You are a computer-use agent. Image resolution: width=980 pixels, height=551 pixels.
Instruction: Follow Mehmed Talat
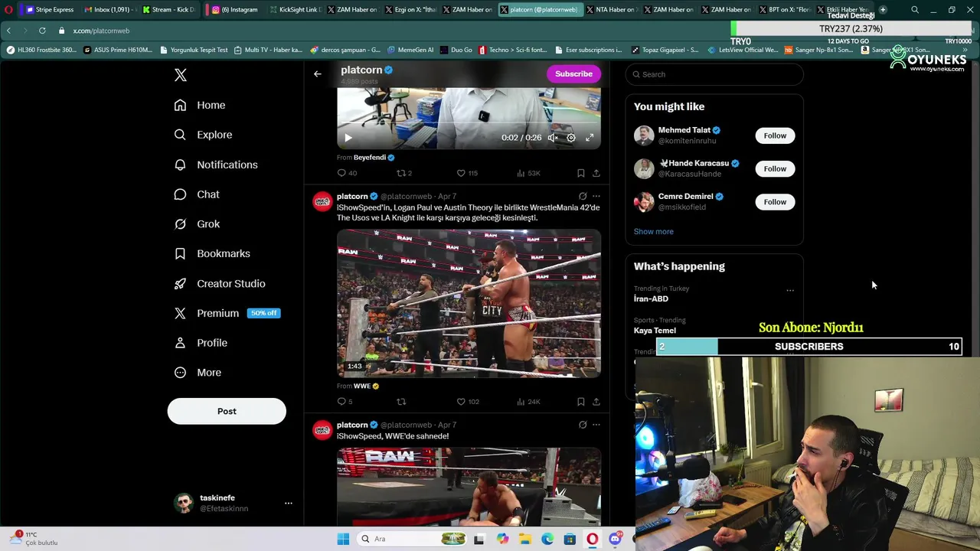pyautogui.click(x=775, y=135)
